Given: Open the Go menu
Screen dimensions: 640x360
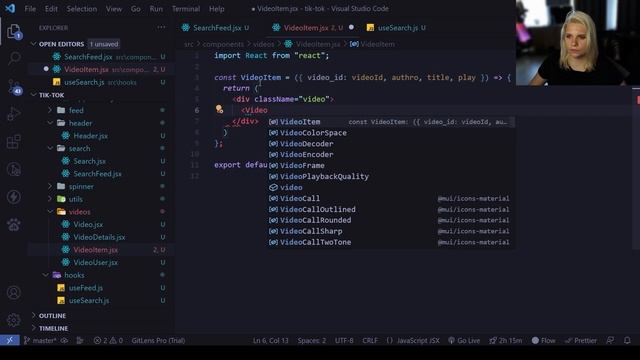Looking at the screenshot, I should click(x=136, y=9).
